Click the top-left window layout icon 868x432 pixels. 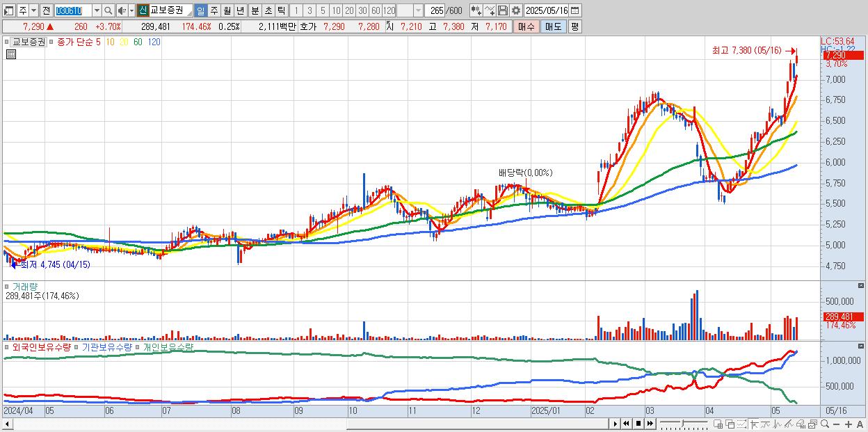click(8, 11)
